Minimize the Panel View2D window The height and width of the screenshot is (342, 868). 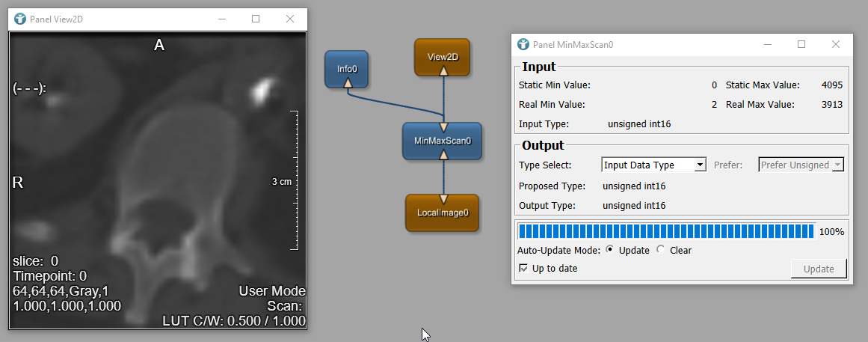[221, 19]
